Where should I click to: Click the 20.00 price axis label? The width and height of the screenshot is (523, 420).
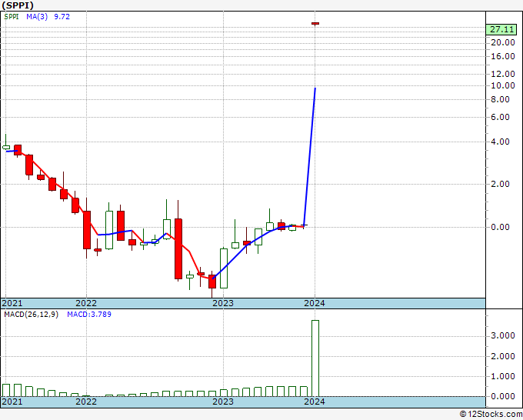click(503, 42)
